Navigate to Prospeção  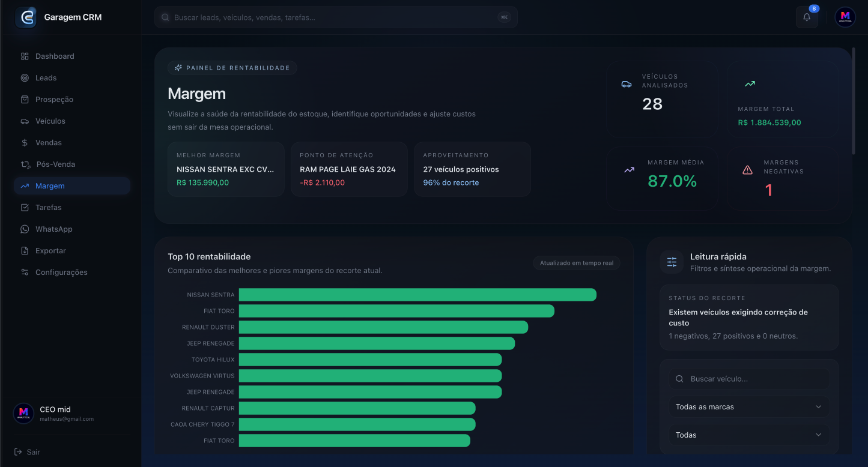coord(72,100)
